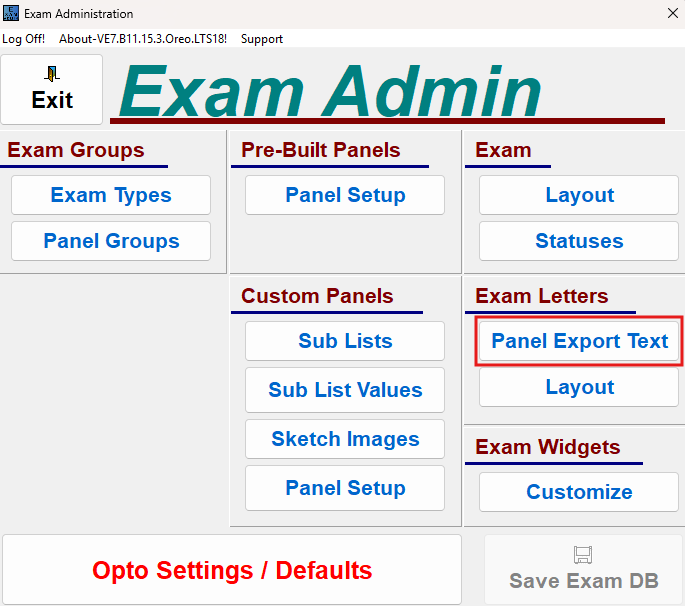Open the Support menu

[x=262, y=39]
